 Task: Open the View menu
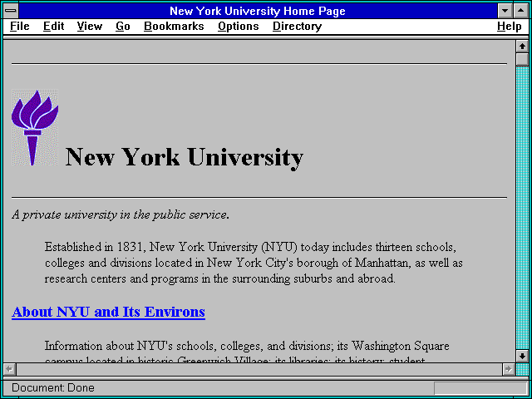(90, 27)
